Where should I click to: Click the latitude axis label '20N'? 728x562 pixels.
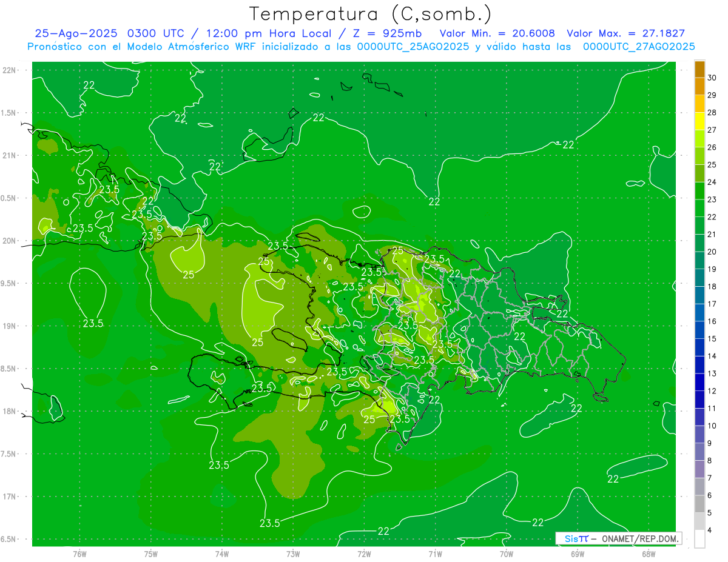tap(10, 241)
